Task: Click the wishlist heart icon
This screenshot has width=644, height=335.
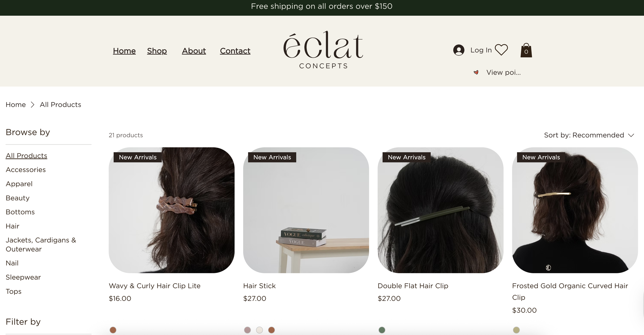Action: tap(501, 50)
